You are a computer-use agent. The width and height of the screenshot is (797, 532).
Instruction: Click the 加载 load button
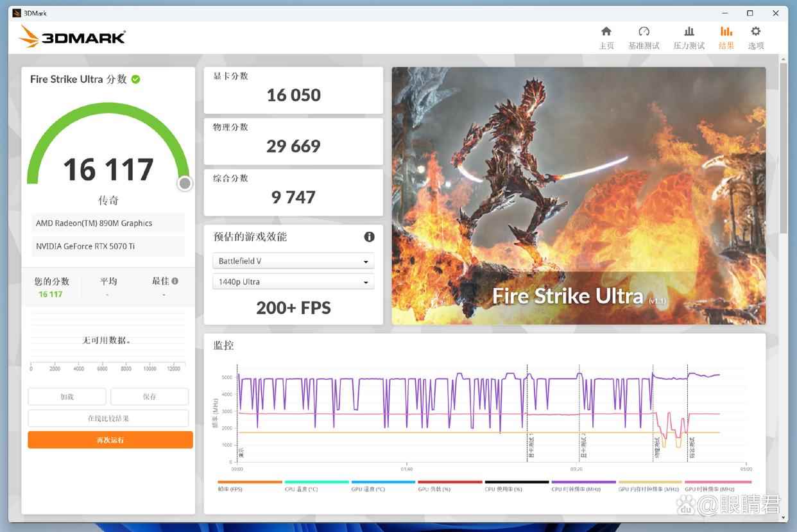pos(67,397)
